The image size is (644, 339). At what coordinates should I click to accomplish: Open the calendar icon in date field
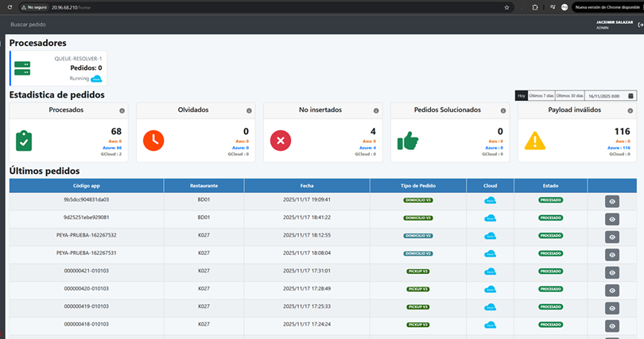coord(630,96)
